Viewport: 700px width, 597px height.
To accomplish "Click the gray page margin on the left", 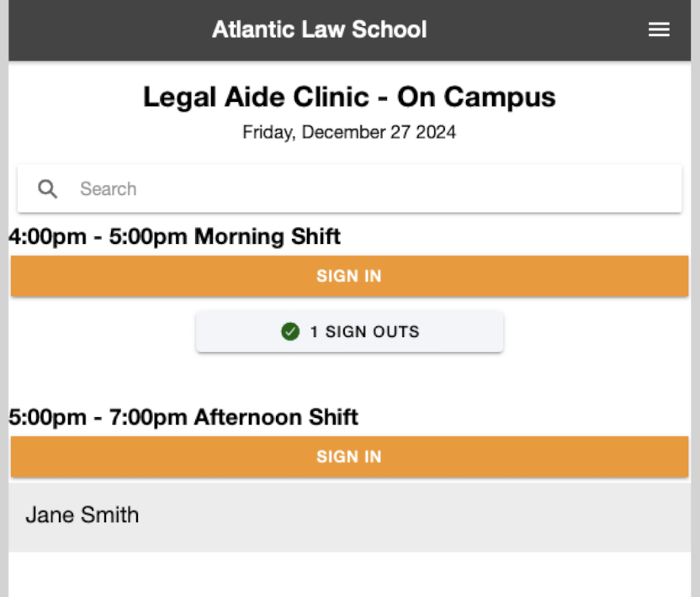I will click(x=3, y=336).
